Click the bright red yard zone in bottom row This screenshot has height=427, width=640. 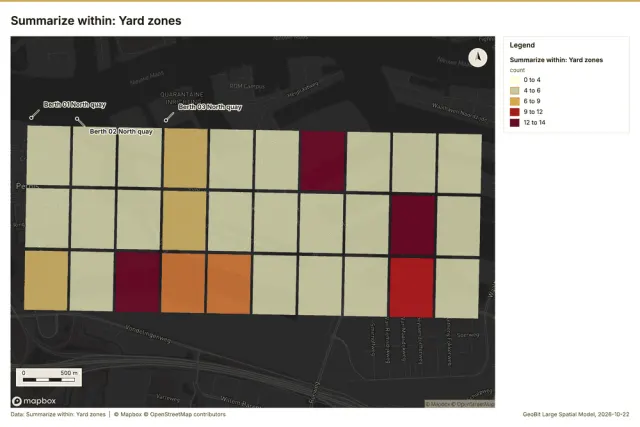(x=411, y=287)
